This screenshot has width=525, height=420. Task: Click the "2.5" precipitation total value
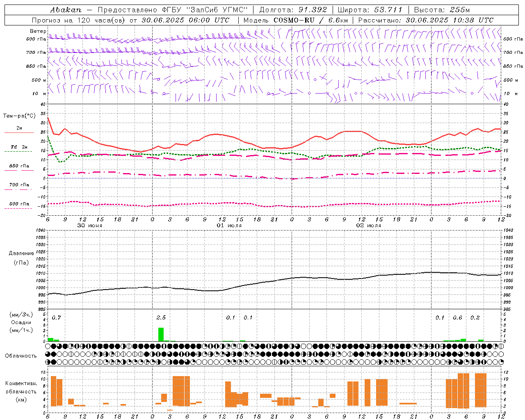point(161,318)
